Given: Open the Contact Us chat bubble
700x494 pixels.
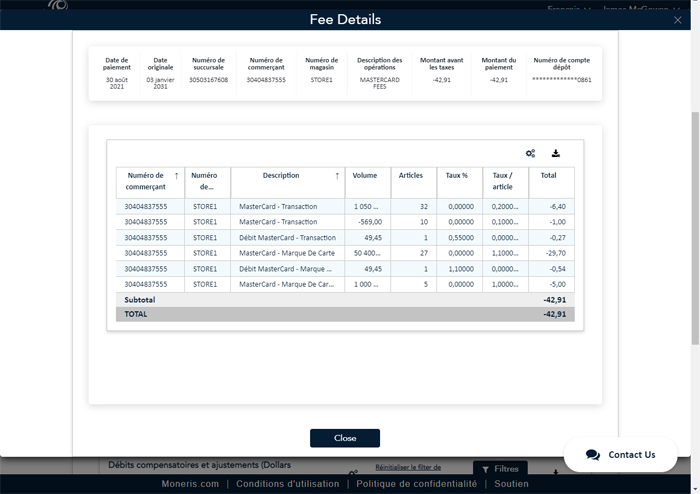Looking at the screenshot, I should click(621, 454).
